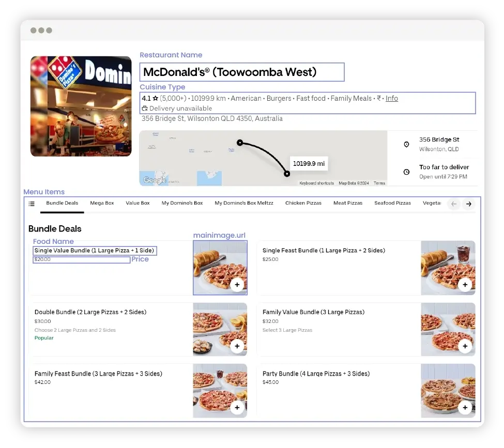
Task: Click the delivery unavailable icon
Action: tap(145, 109)
